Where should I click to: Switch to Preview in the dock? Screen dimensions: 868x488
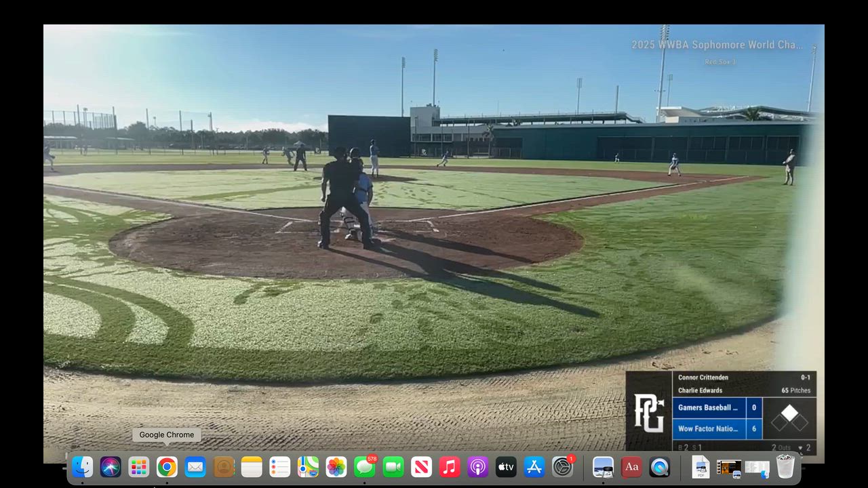point(603,467)
